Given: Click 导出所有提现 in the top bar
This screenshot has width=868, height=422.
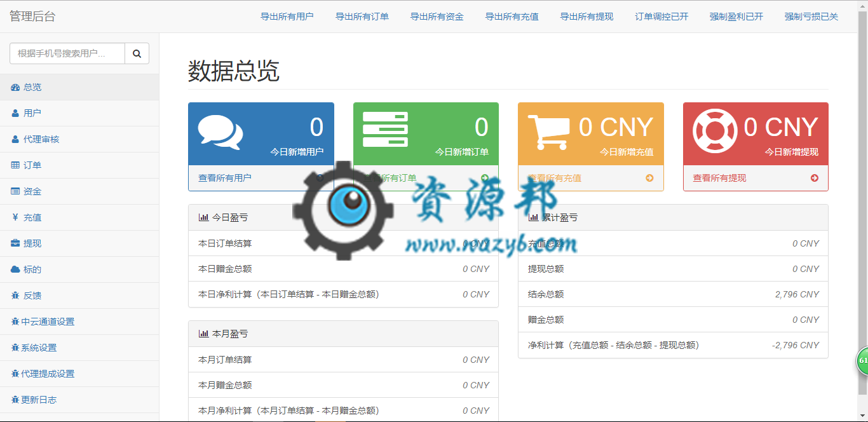Looking at the screenshot, I should (587, 17).
